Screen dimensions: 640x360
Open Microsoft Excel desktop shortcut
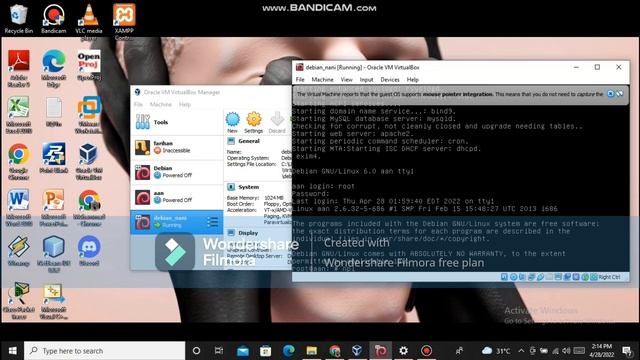point(18,115)
